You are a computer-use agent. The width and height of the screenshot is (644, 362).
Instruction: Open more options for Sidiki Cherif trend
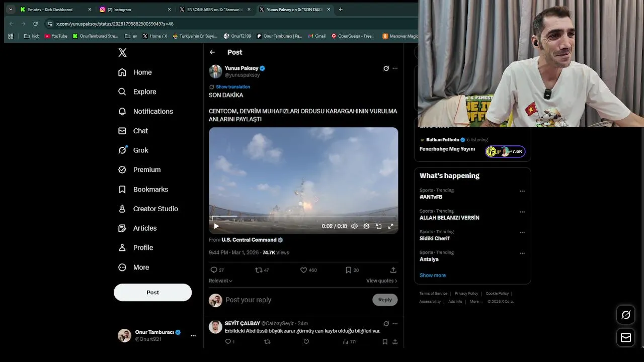point(522,232)
